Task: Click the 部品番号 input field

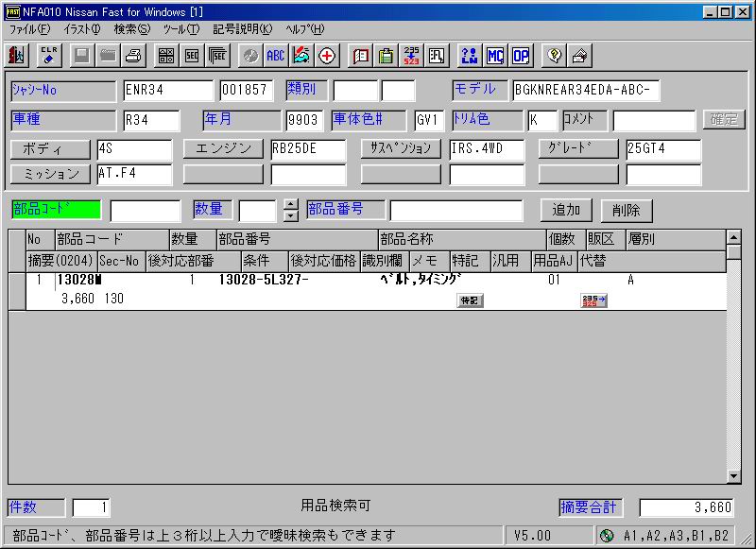Action: pyautogui.click(x=455, y=211)
